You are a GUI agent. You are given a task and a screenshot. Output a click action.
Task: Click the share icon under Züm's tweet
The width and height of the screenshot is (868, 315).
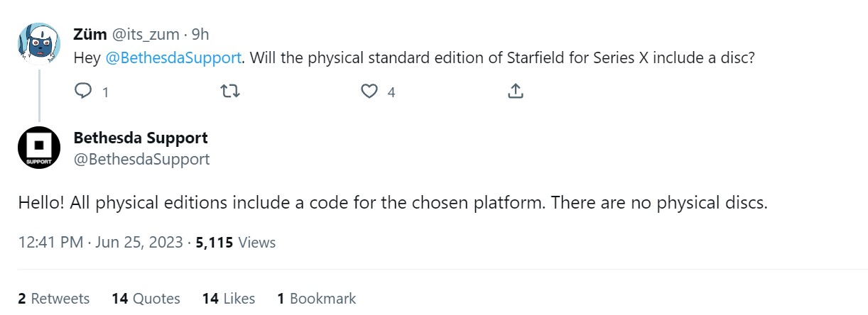click(x=516, y=92)
